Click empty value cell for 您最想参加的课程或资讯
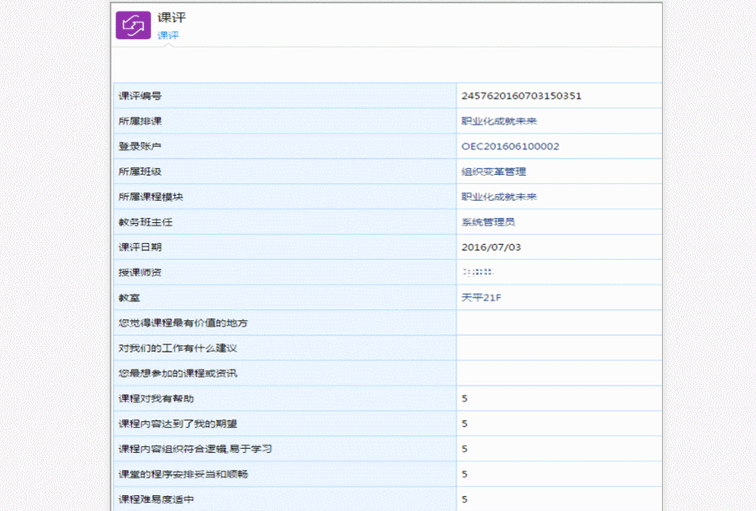Screen dimensions: 756x511 click(558, 373)
